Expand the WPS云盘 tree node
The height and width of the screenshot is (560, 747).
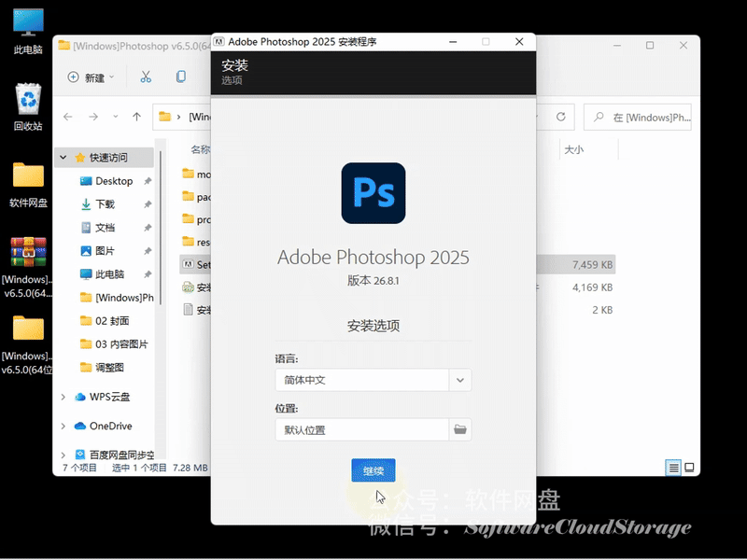coord(63,397)
